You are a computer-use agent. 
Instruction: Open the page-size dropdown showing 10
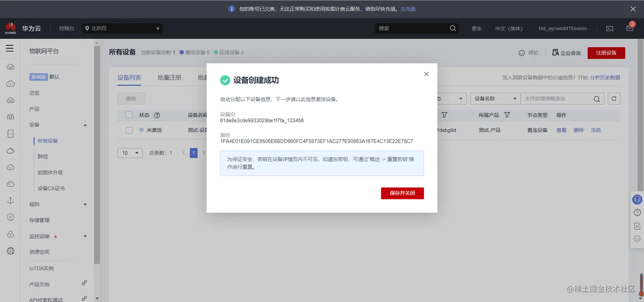click(x=129, y=153)
